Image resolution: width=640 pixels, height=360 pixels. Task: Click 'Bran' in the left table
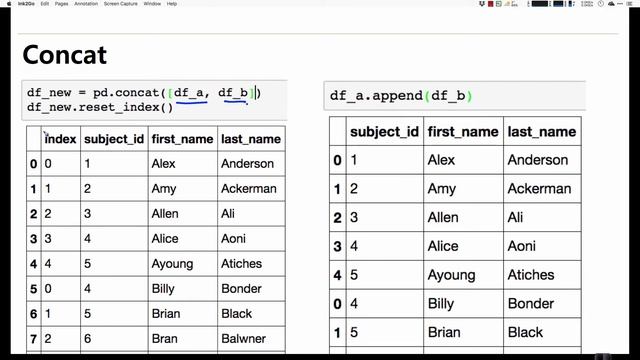pyautogui.click(x=164, y=338)
